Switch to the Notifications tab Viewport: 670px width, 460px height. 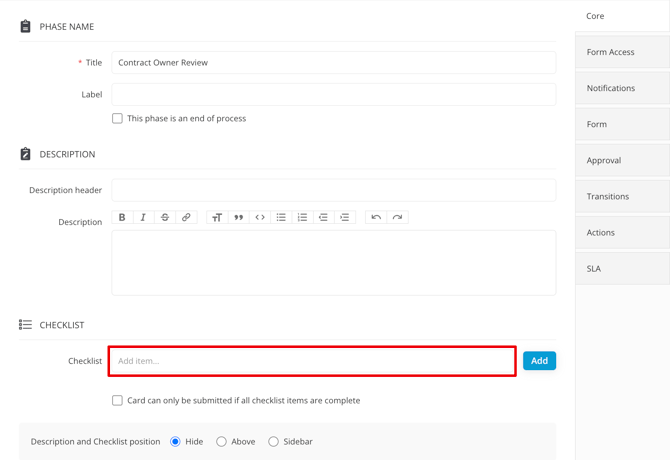coord(622,88)
